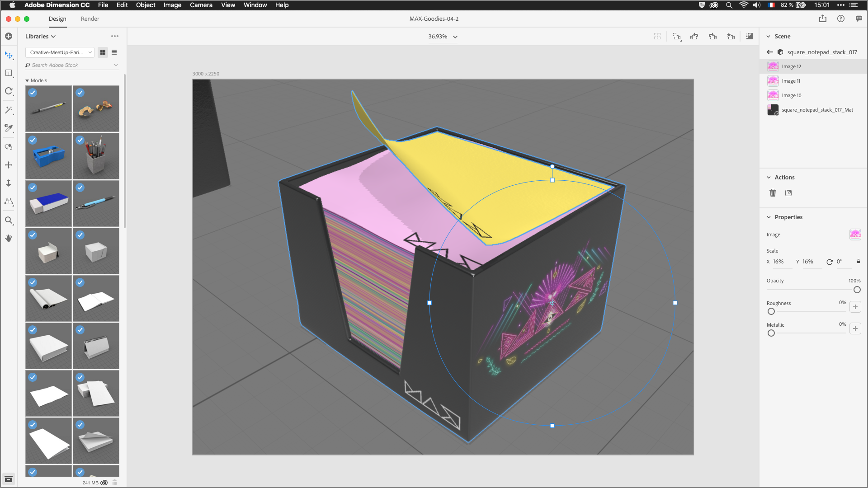Click the camera undo icon
This screenshot has width=868, height=488.
[x=694, y=37]
